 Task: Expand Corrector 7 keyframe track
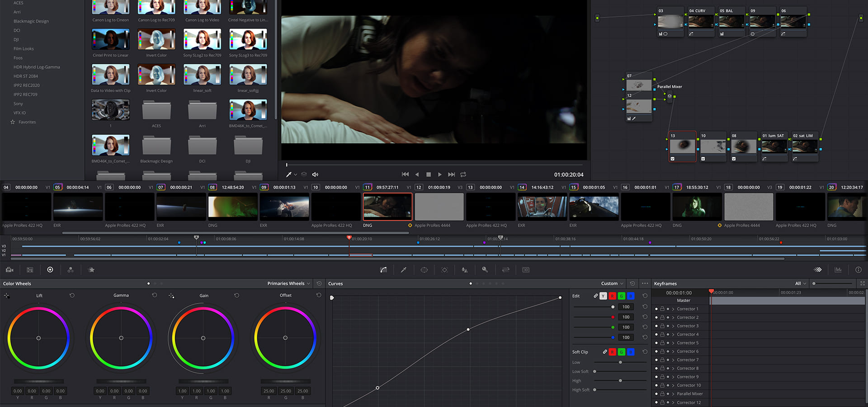[673, 360]
